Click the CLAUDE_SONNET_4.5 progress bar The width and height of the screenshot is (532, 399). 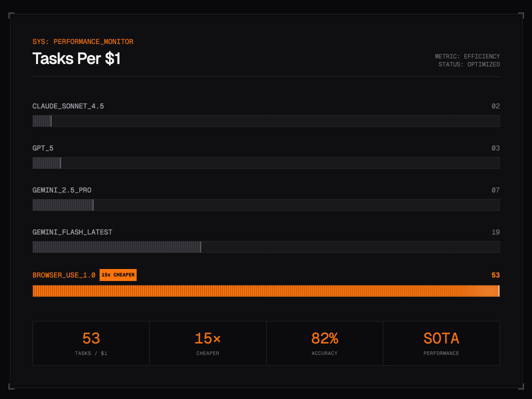266,121
